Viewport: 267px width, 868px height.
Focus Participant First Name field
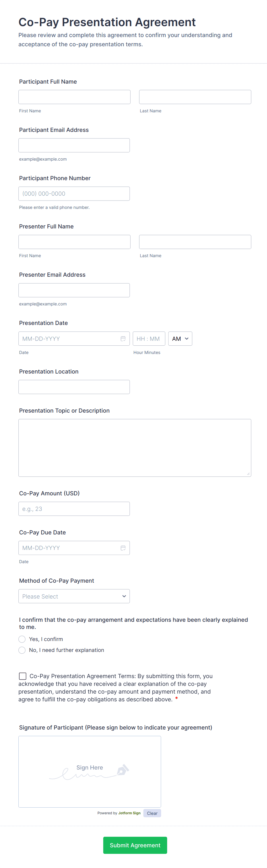click(74, 97)
